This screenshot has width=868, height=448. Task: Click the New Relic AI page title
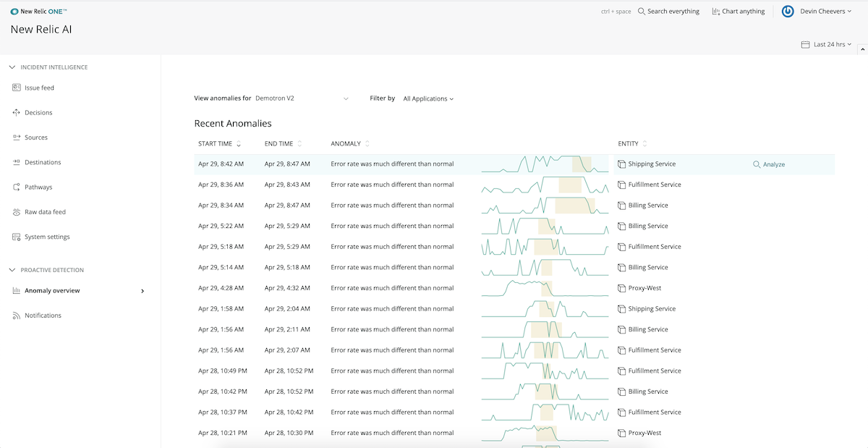[41, 30]
